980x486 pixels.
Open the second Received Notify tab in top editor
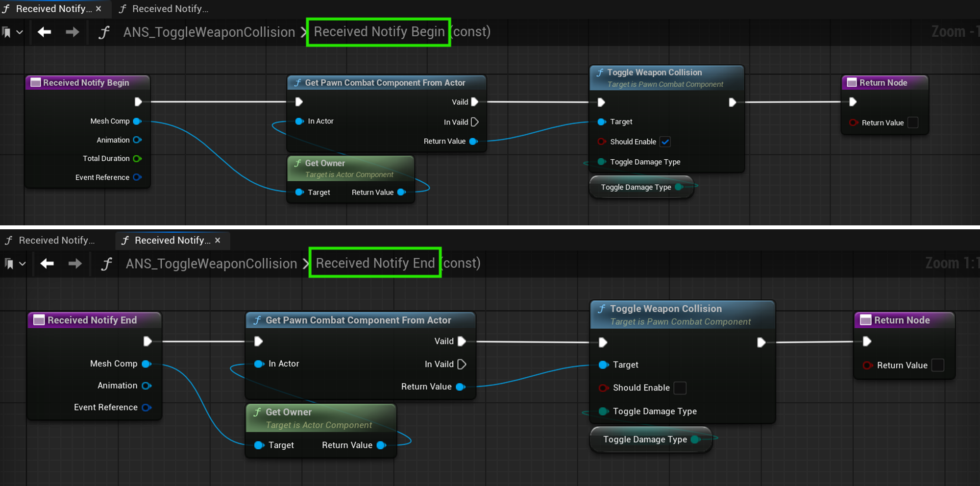pyautogui.click(x=164, y=9)
